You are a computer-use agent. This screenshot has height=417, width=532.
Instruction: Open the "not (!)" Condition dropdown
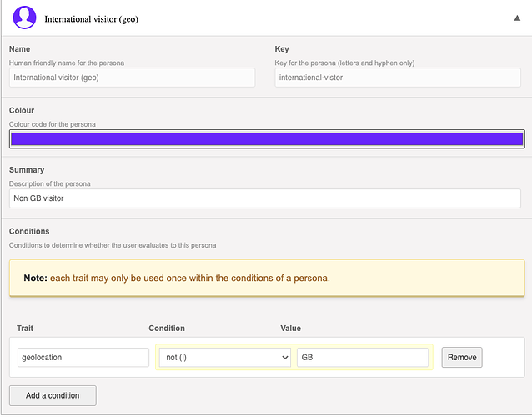point(223,357)
